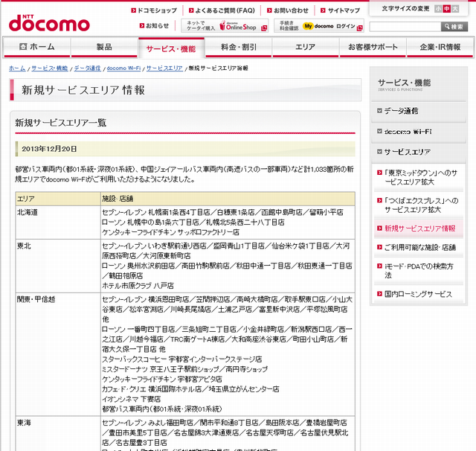Click the arrow icon beside 国内ローミングサービス
The image size is (476, 451).
click(x=379, y=294)
